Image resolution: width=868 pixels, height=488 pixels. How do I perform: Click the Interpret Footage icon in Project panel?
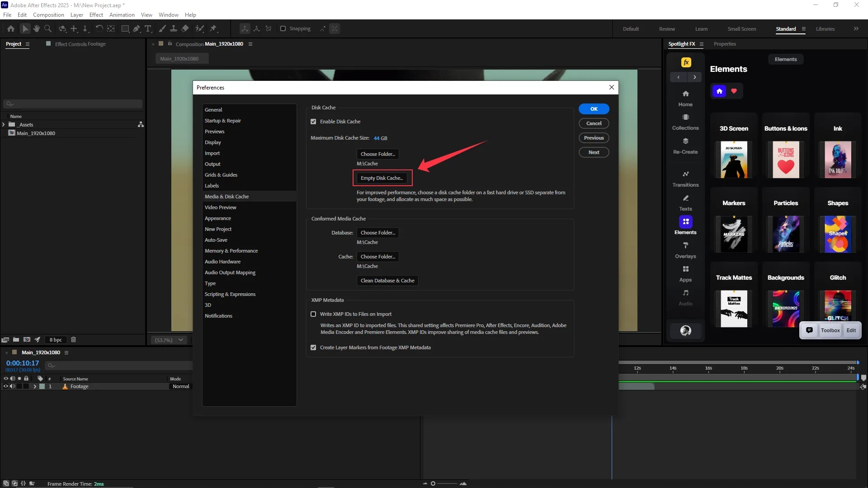point(5,339)
